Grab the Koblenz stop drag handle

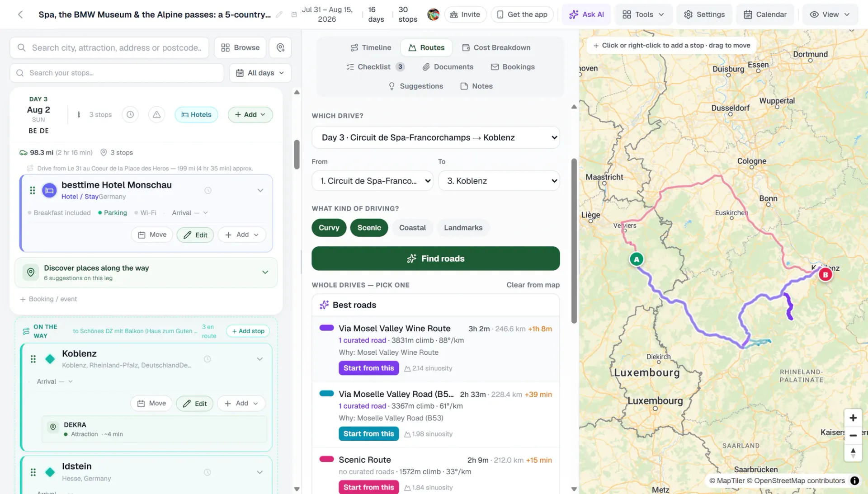click(x=33, y=359)
